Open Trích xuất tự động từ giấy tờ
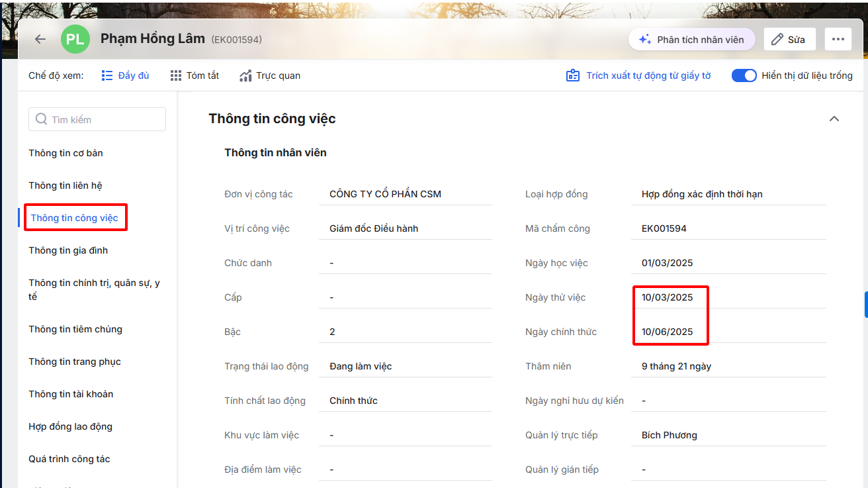The width and height of the screenshot is (868, 488). point(638,75)
